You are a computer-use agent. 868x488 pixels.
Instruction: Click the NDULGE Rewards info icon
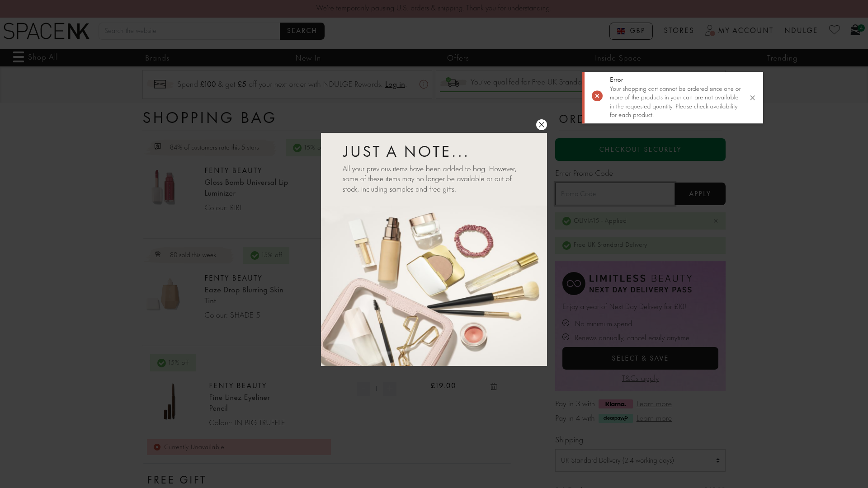pos(424,84)
